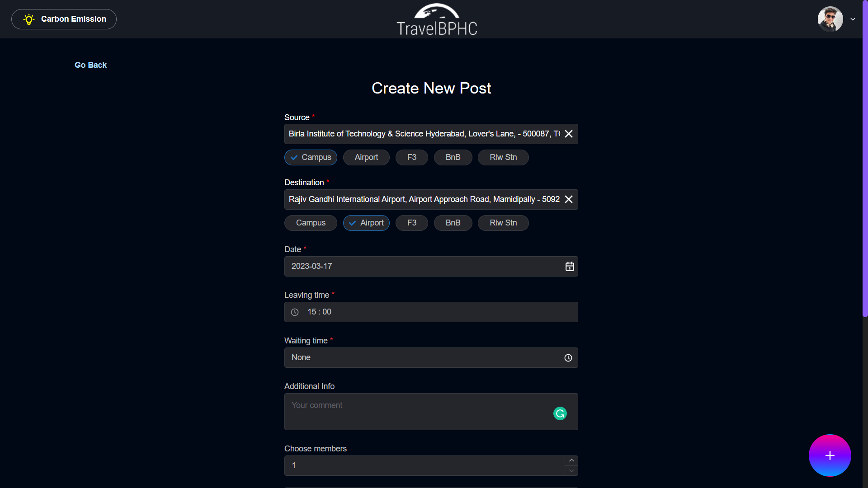Open the date picker calendar icon
868x488 pixels.
coord(570,267)
